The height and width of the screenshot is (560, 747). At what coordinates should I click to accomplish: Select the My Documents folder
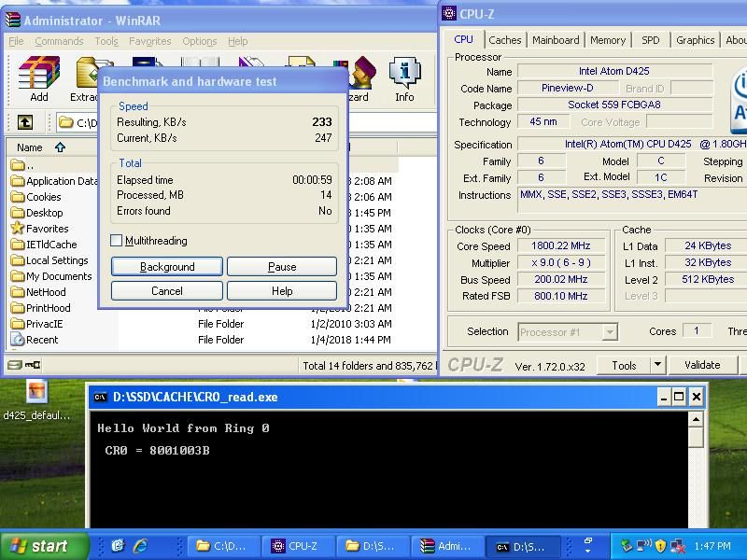51,276
